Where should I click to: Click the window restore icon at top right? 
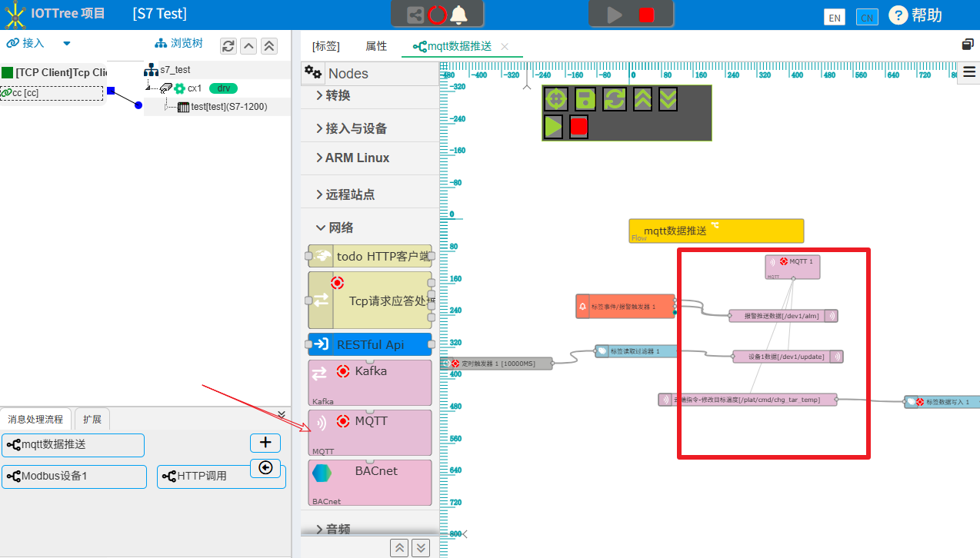968,45
